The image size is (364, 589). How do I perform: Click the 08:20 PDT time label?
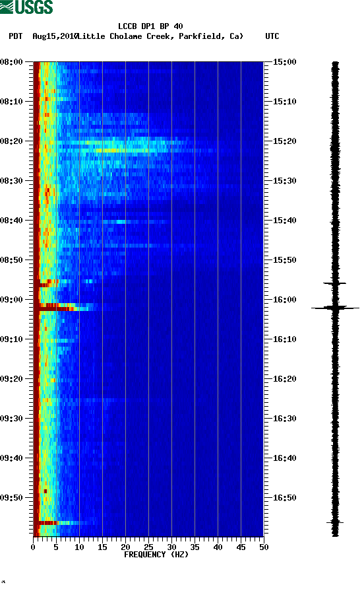coord(11,141)
